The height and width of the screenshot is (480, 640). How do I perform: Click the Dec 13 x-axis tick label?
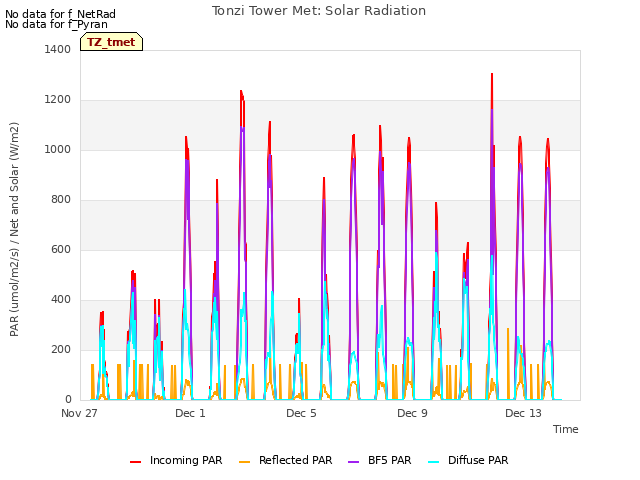click(523, 413)
